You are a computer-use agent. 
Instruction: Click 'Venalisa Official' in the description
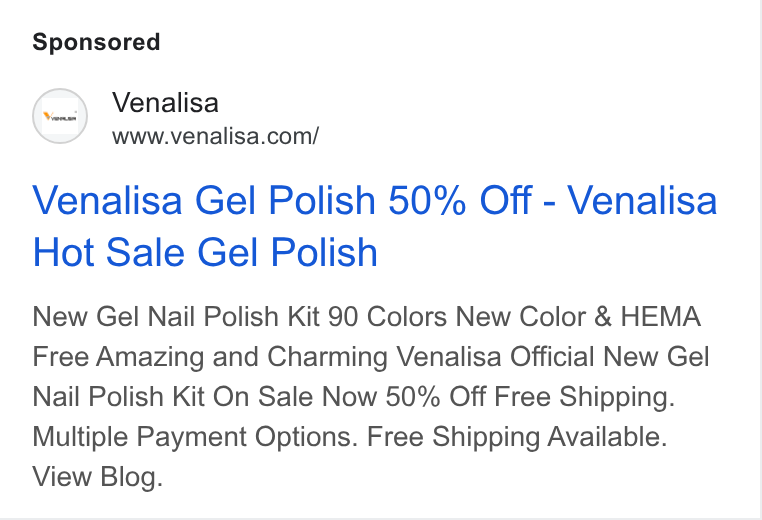(x=496, y=357)
